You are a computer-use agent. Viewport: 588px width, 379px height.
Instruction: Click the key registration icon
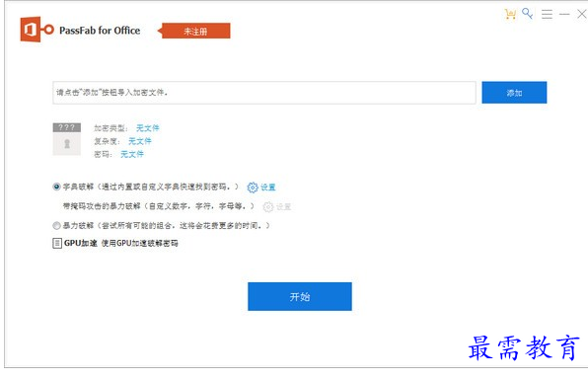tap(528, 14)
